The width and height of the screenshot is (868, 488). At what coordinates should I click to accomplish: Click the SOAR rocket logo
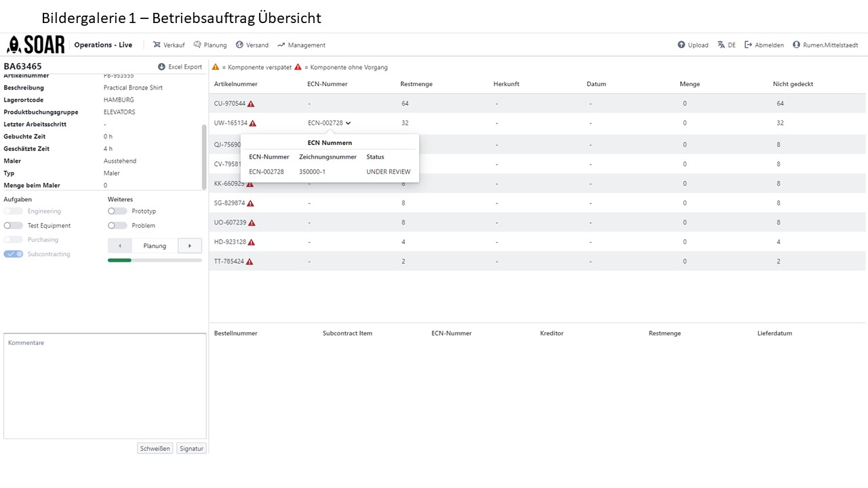tap(35, 45)
